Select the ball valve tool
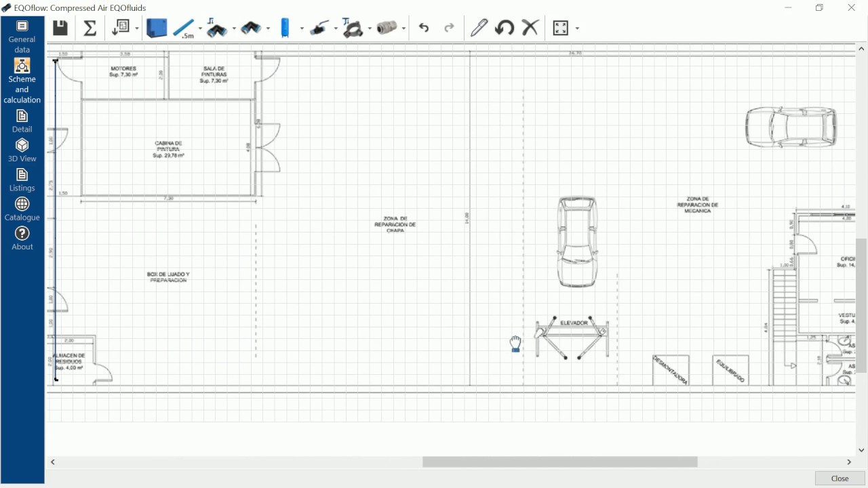The image size is (868, 488). pyautogui.click(x=319, y=28)
